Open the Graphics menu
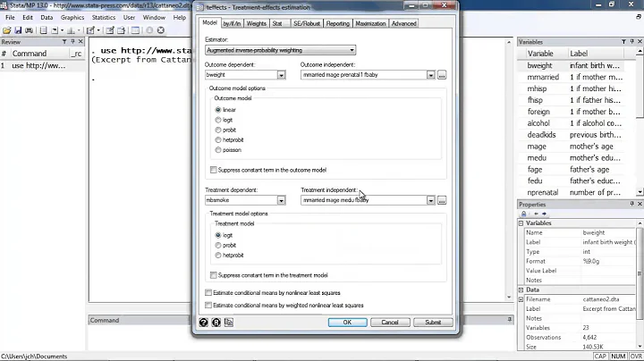The height and width of the screenshot is (361, 644). (x=72, y=18)
